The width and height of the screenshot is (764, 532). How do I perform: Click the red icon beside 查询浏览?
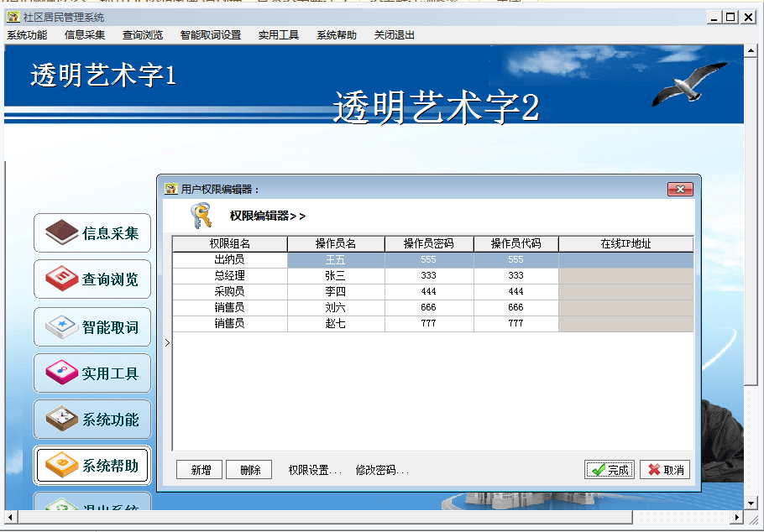click(x=62, y=279)
